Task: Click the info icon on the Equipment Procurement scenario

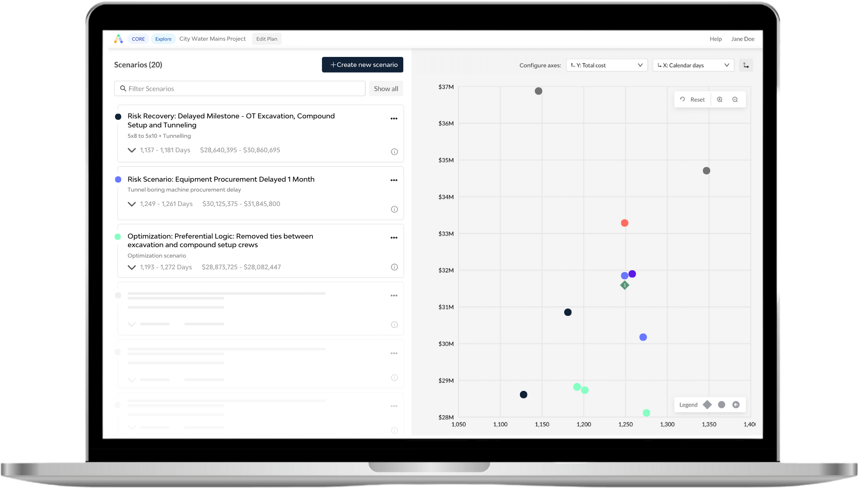Action: [x=394, y=209]
